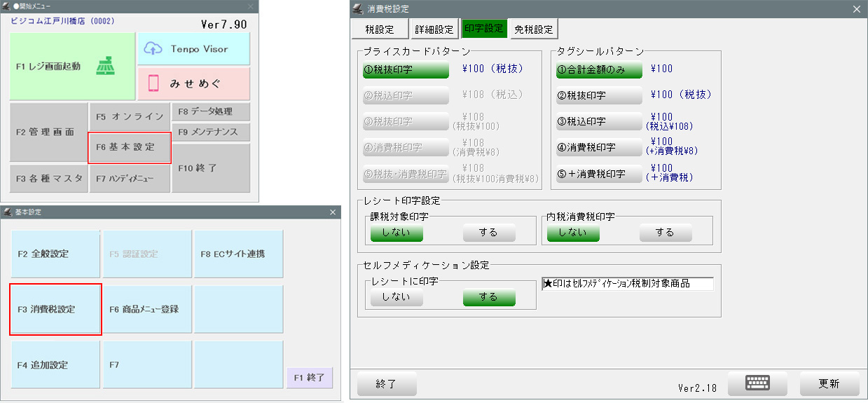Select tag seal pattern ③税込印字
The height and width of the screenshot is (403, 868).
pyautogui.click(x=598, y=121)
